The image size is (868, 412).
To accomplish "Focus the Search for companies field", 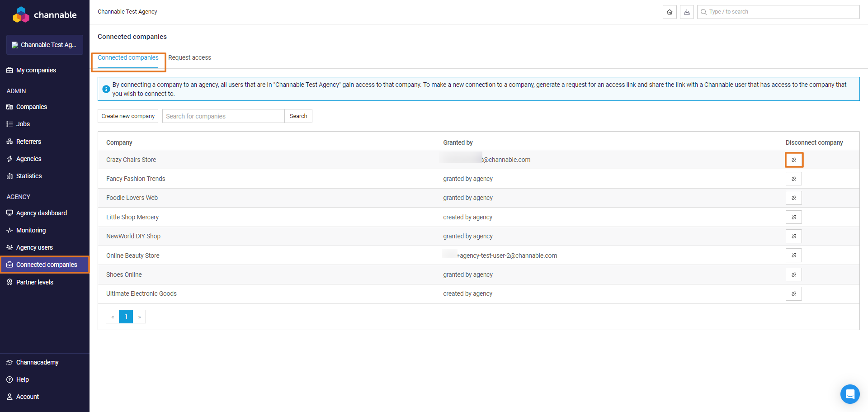I will 223,116.
